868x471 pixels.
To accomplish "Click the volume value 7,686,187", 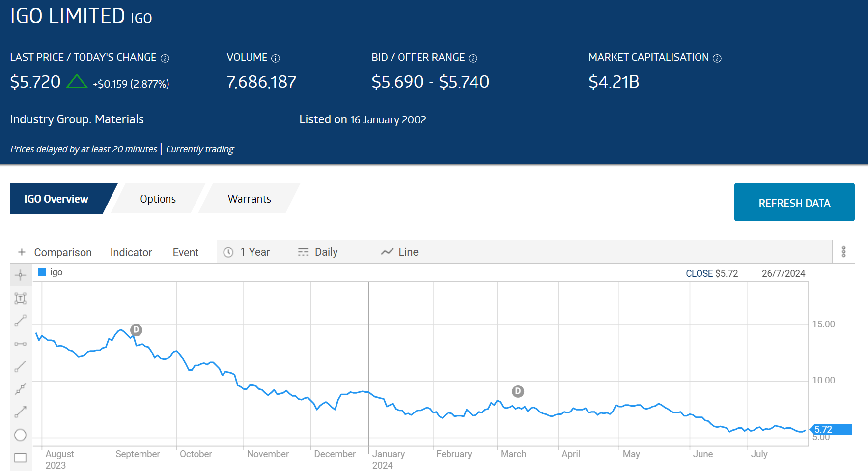I will (261, 82).
